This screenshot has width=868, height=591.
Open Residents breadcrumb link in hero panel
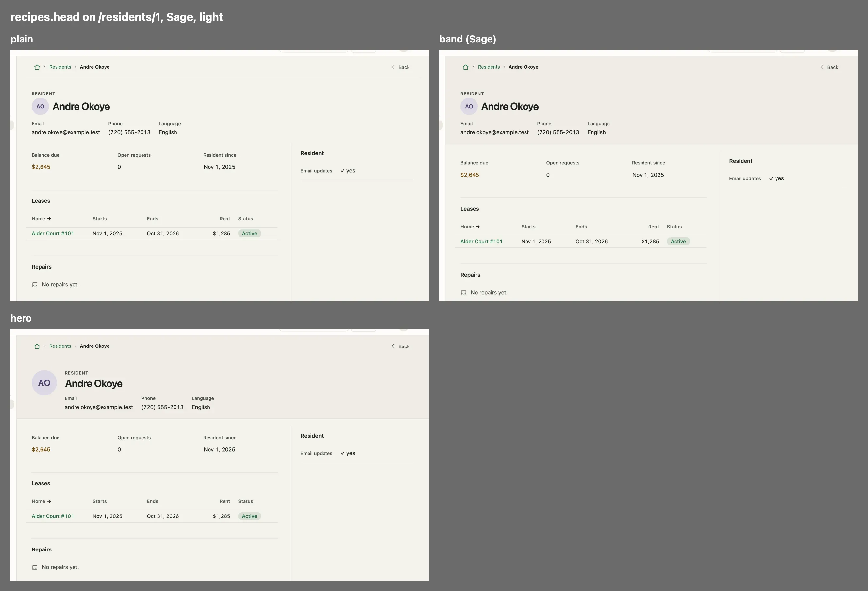60,346
